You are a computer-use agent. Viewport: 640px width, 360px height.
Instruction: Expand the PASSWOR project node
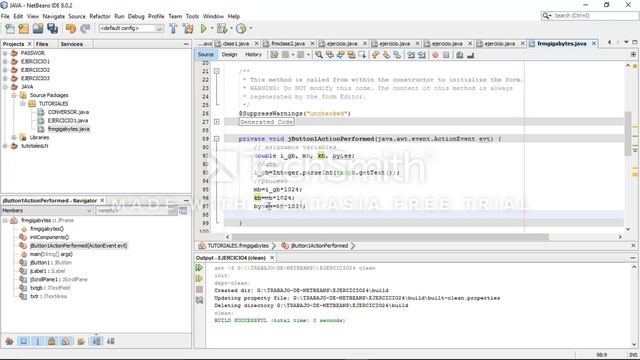tap(5, 53)
